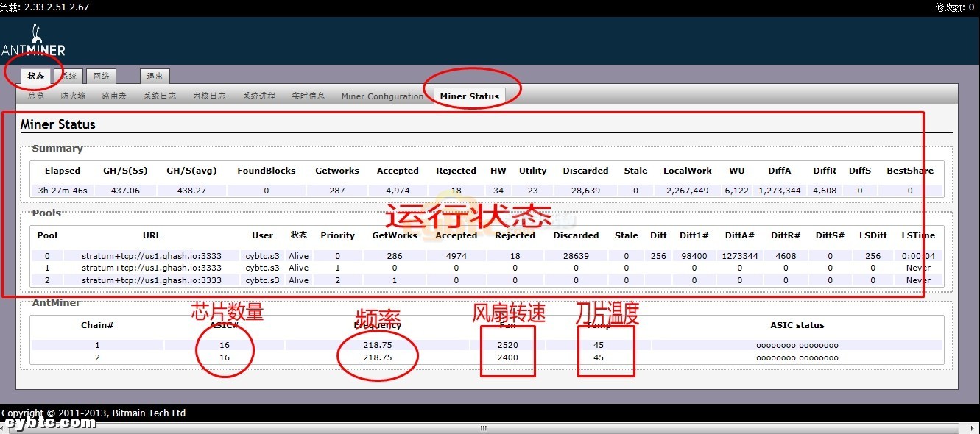Click the Alive status of pool 2
Screen dimensions: 980x434
(299, 280)
